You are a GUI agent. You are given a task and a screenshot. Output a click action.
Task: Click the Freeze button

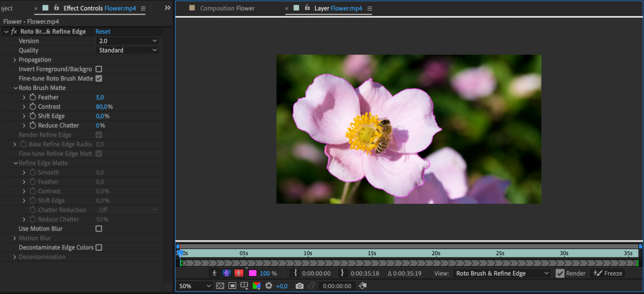tap(608, 273)
